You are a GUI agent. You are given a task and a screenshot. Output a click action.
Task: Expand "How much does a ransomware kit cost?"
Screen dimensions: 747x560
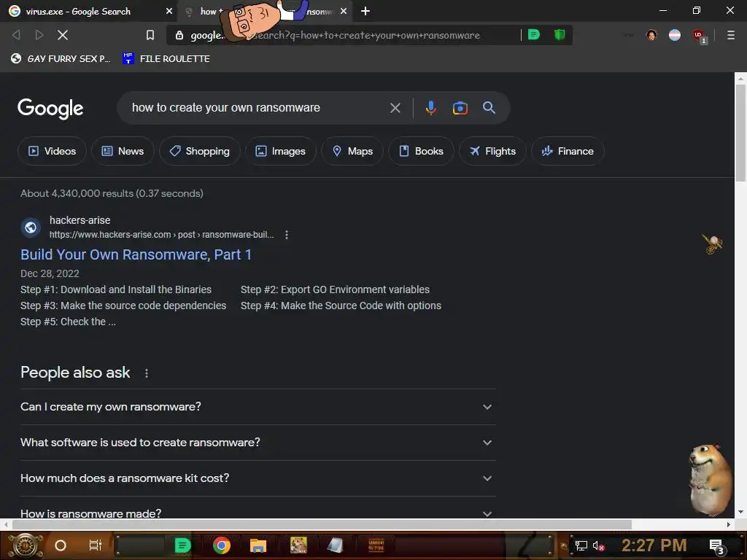pos(258,478)
